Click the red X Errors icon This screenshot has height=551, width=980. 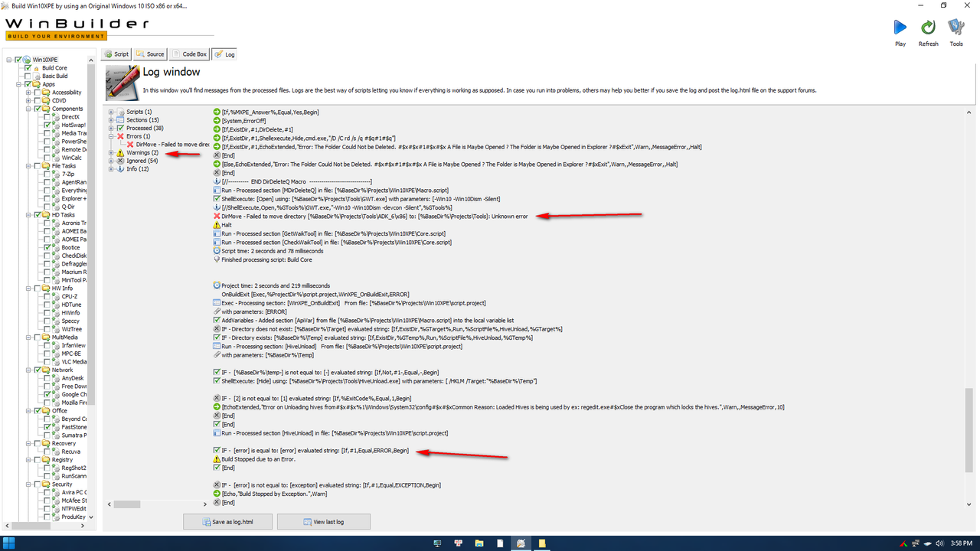click(x=120, y=136)
